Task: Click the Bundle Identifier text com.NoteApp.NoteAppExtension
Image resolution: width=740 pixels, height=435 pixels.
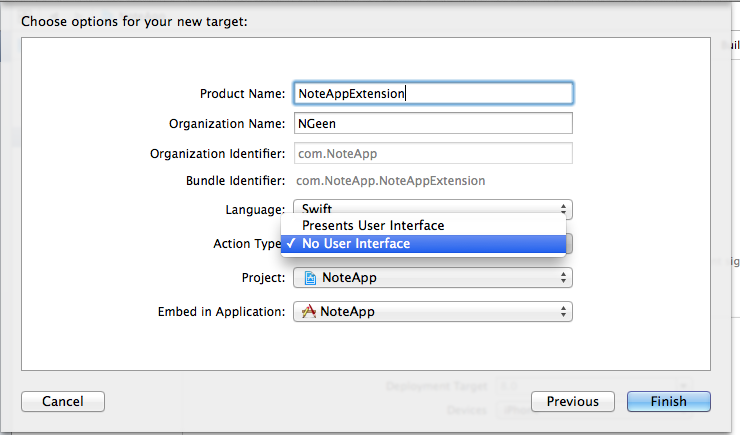Action: [391, 181]
